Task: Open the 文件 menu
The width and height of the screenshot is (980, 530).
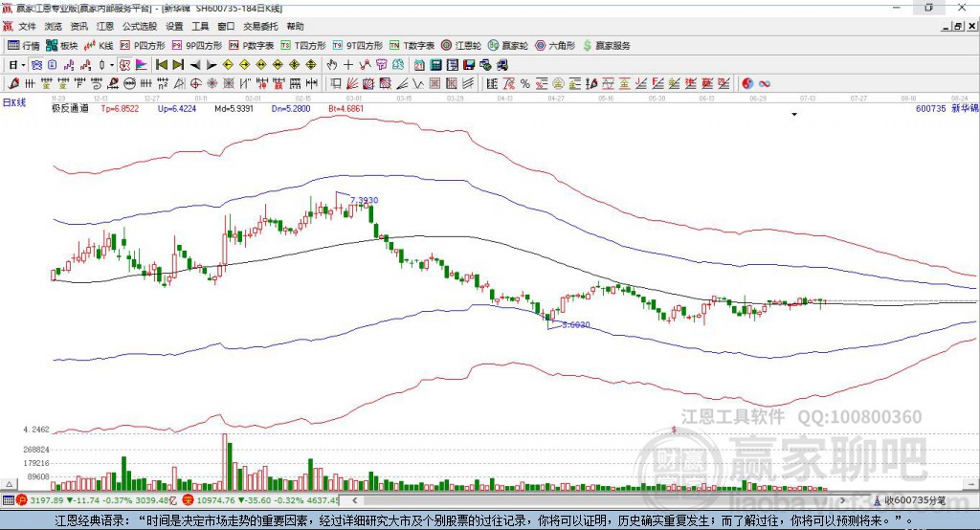Action: [x=27, y=26]
